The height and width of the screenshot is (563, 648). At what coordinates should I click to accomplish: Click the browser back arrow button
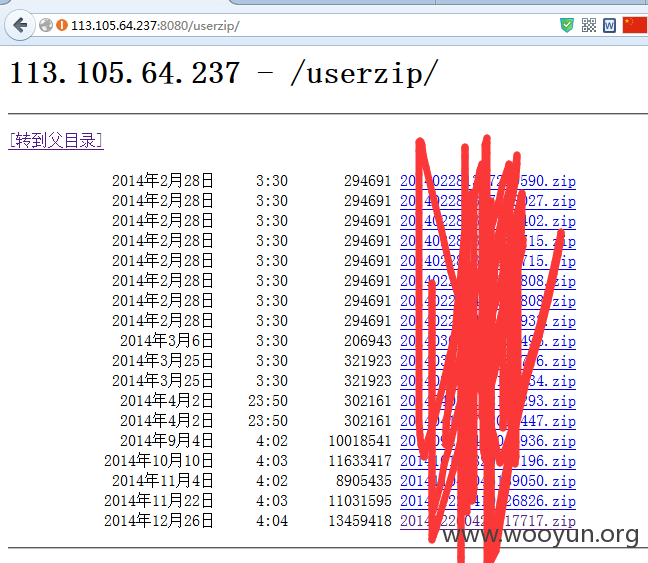[19, 26]
